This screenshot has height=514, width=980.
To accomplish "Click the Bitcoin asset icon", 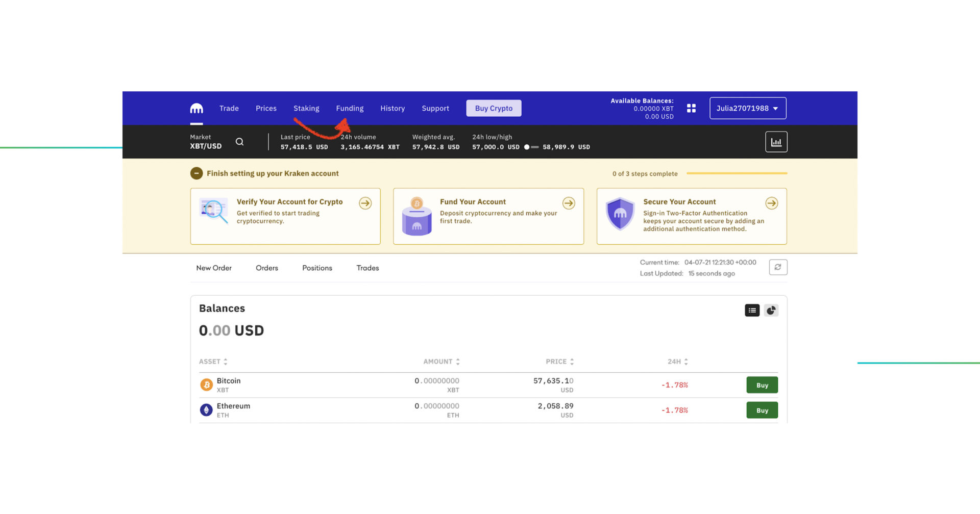I will (x=206, y=384).
